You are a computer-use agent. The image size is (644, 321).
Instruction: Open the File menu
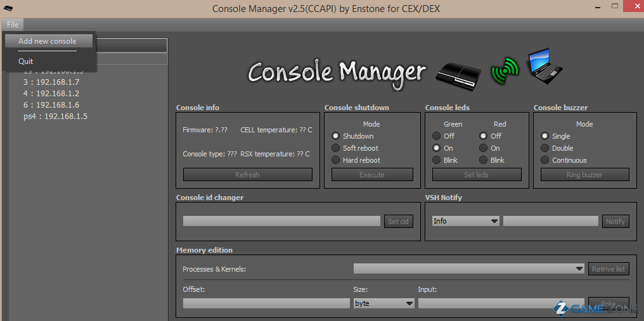(x=13, y=25)
